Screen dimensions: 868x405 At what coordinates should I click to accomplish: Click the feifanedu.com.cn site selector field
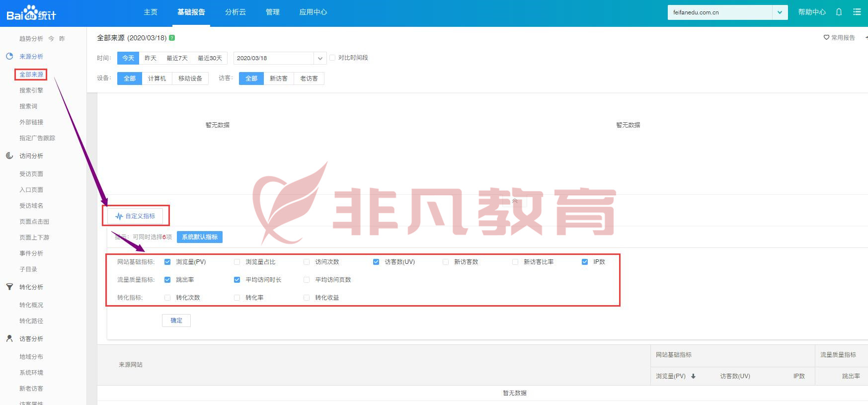tap(720, 12)
